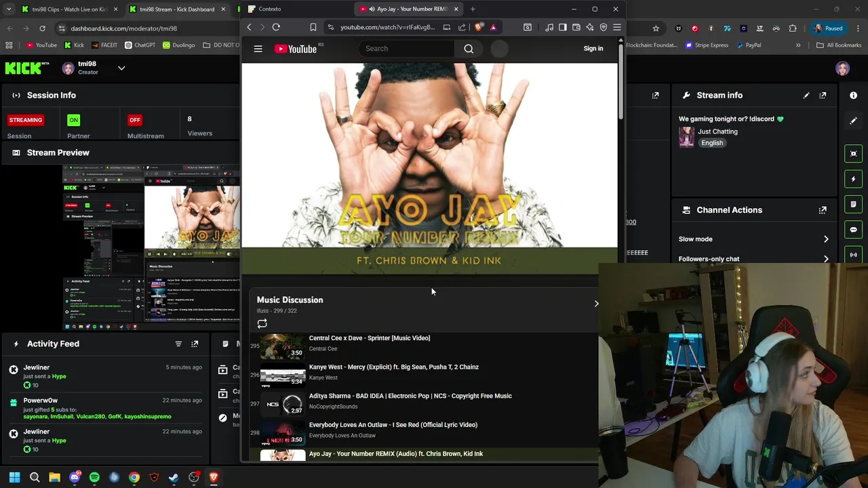
Task: Show more bookmarks with the double chevron
Action: 797,45
